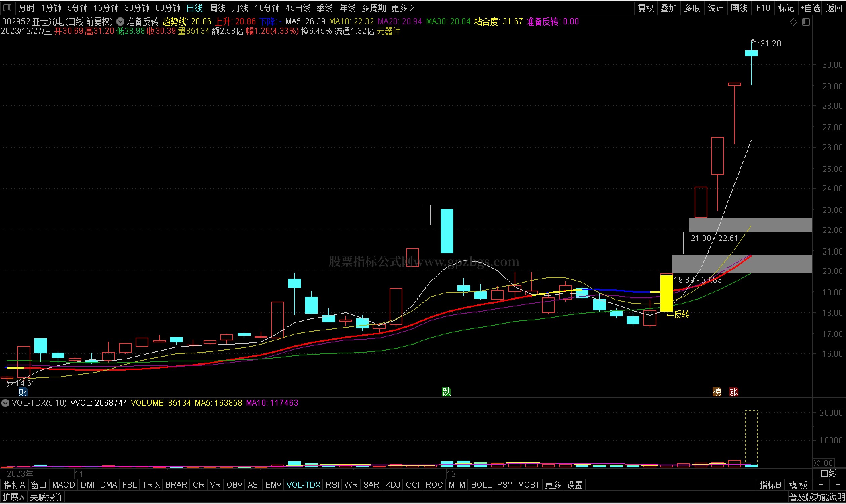Click the red 涨 marker icon
846x504 pixels.
pos(733,392)
